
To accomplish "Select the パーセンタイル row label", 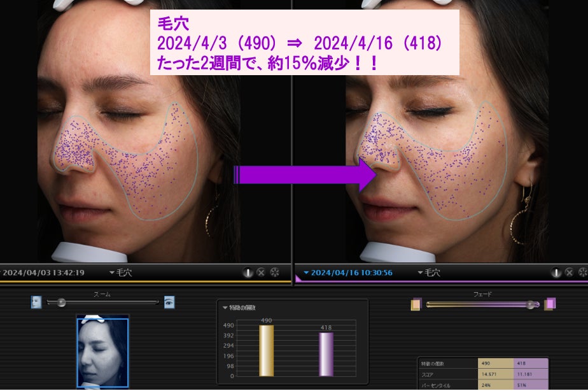I will tap(435, 385).
